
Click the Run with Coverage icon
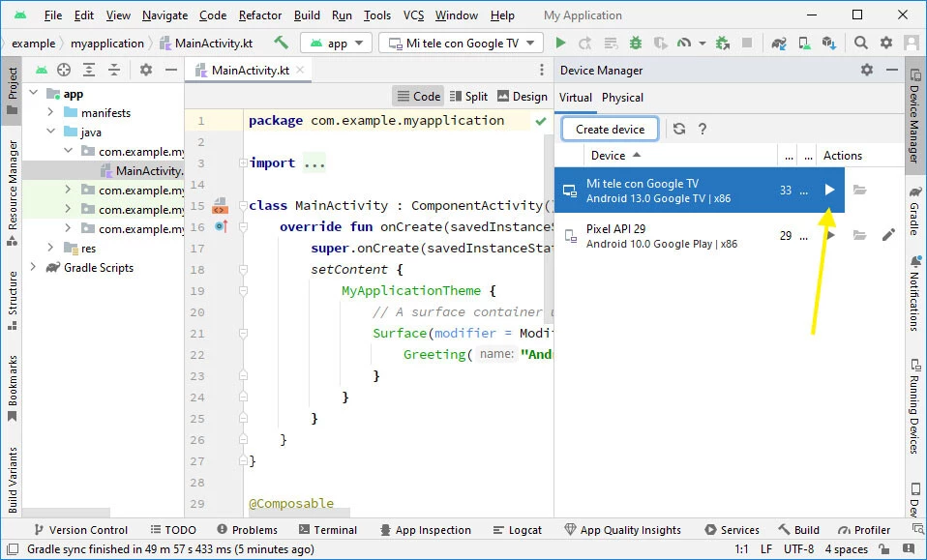(660, 43)
